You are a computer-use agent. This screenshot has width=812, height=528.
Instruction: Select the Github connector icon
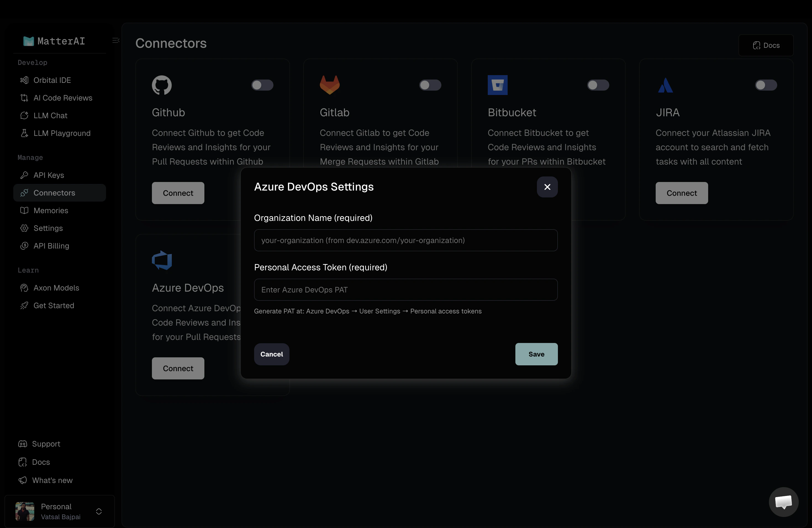(162, 85)
